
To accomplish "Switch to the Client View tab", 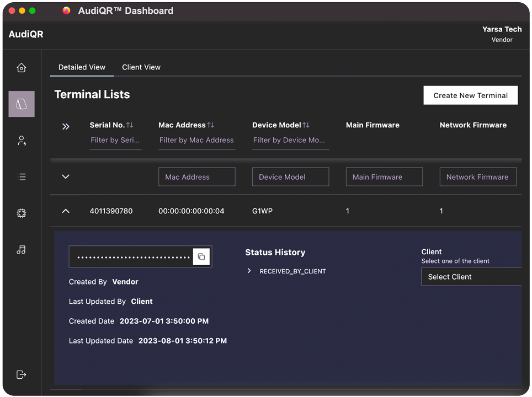I will click(x=141, y=67).
